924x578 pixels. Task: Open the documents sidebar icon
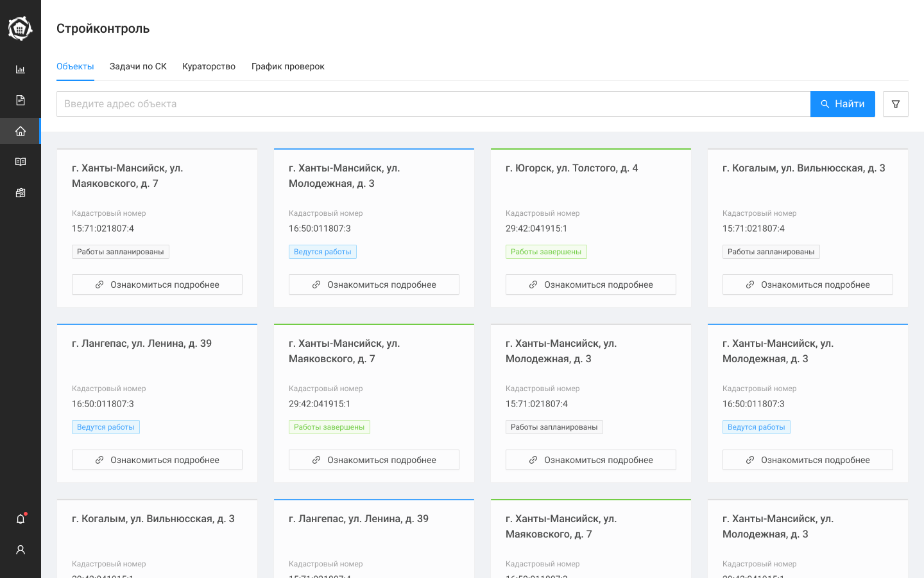point(21,100)
